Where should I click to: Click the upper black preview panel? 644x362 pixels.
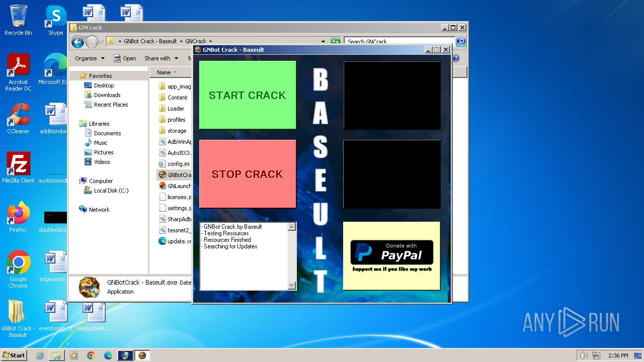coord(392,96)
